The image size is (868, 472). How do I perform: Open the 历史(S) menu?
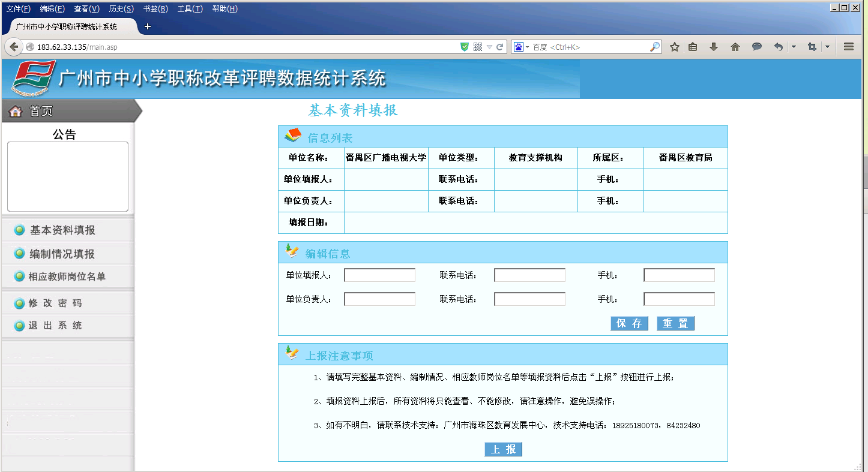121,9
